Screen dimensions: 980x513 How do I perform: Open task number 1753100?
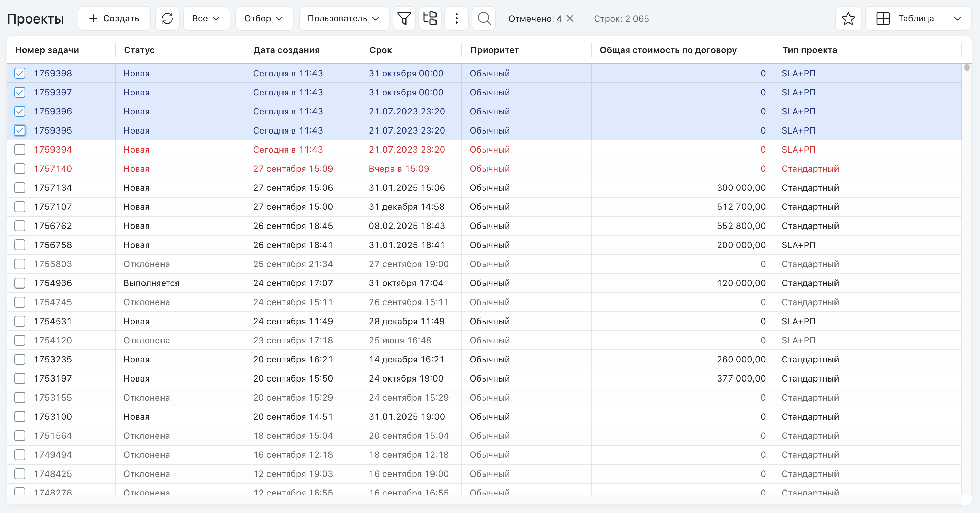(53, 416)
